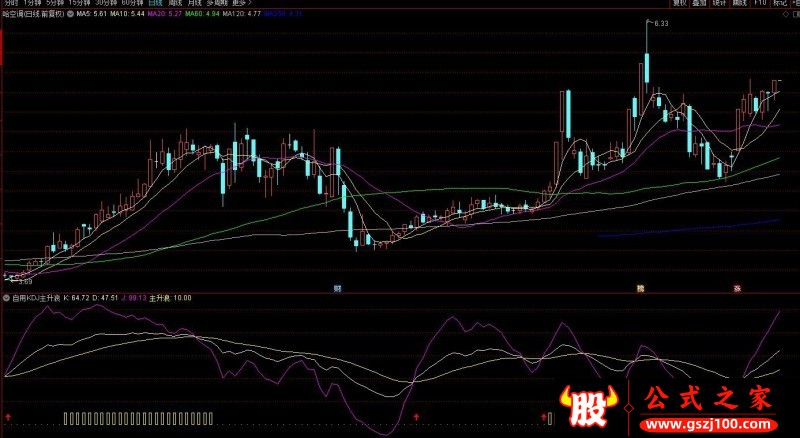The width and height of the screenshot is (800, 438).
Task: Select the 1分钟 period tab
Action: tap(33, 3)
